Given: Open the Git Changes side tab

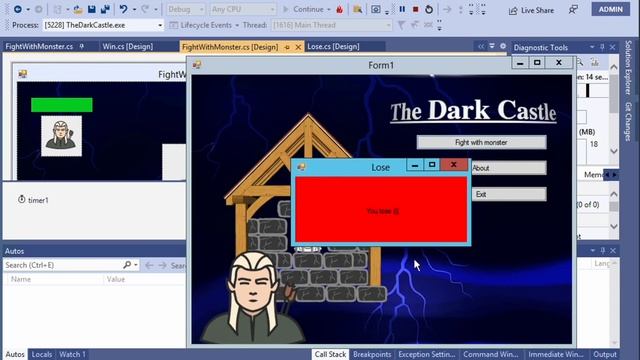Looking at the screenshot, I should pos(628,122).
